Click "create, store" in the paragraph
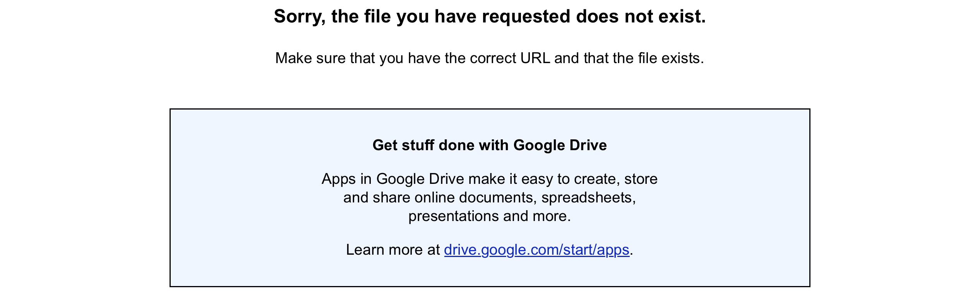Viewport: 980px width, 305px height. coord(616,179)
